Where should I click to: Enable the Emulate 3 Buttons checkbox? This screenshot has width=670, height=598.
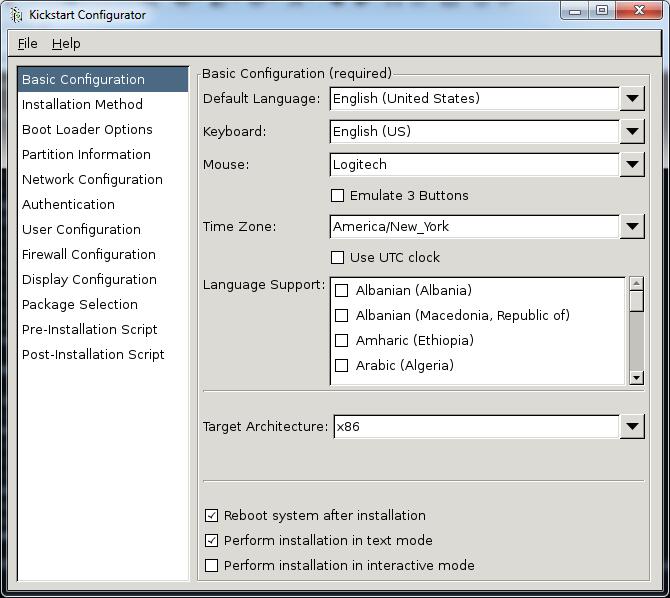pyautogui.click(x=338, y=195)
